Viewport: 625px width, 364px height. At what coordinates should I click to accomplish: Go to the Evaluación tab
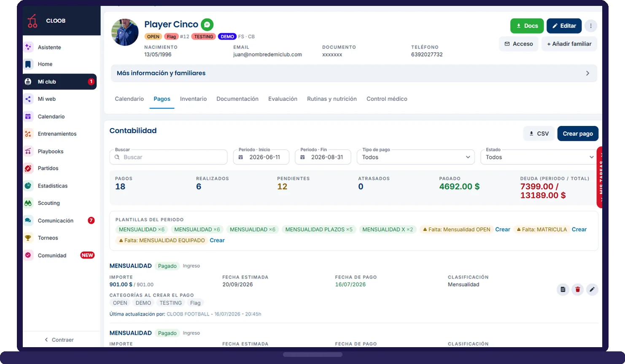tap(283, 99)
